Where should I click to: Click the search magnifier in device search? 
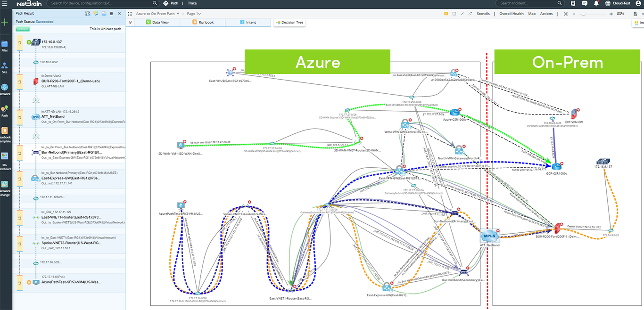point(155,3)
